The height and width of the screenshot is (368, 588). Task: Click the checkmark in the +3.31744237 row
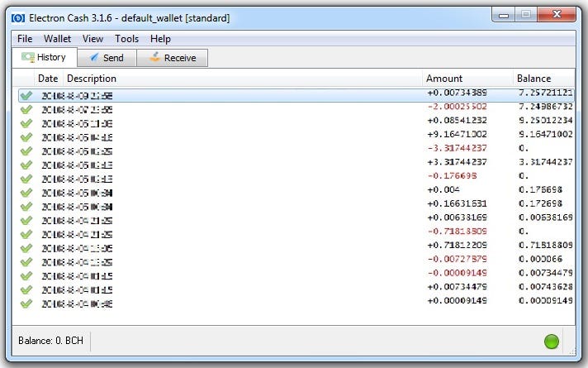(26, 165)
